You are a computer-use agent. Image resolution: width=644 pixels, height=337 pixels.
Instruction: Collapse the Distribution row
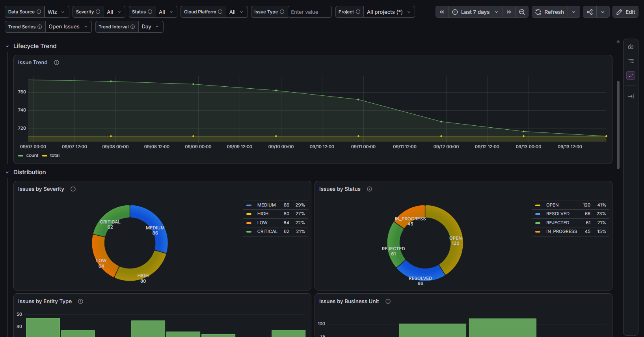[x=7, y=173]
